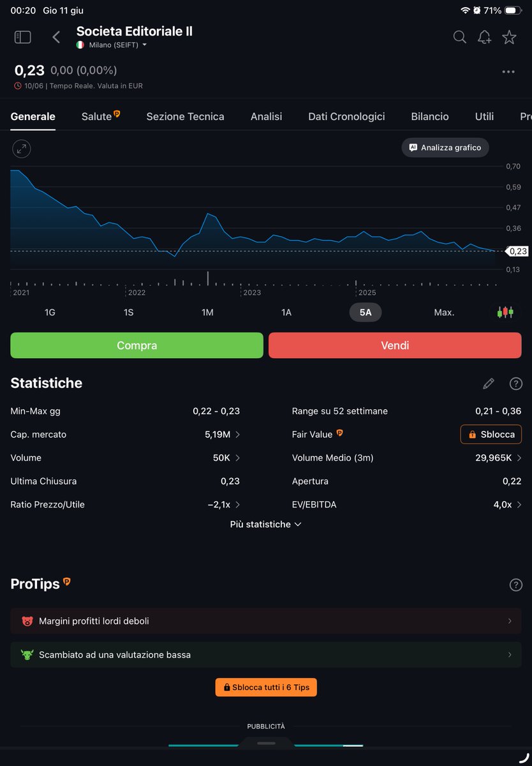Tap Sblocca tutti i 6 Tips
The image size is (532, 766).
[x=266, y=687]
